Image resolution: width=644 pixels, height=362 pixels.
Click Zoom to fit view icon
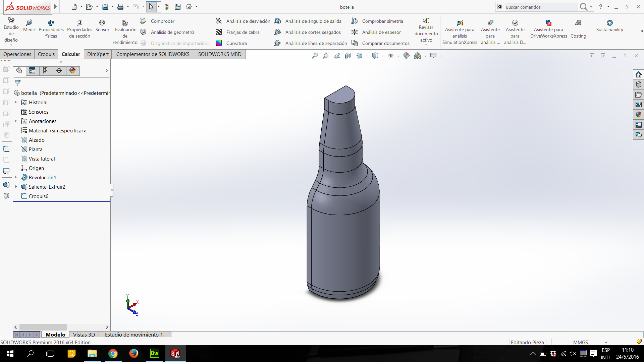click(315, 56)
